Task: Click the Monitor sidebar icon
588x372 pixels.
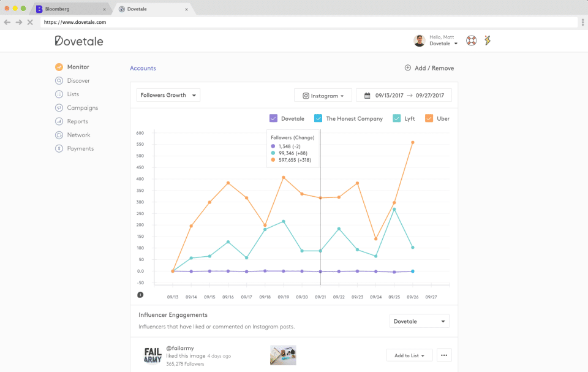Action: (x=59, y=67)
